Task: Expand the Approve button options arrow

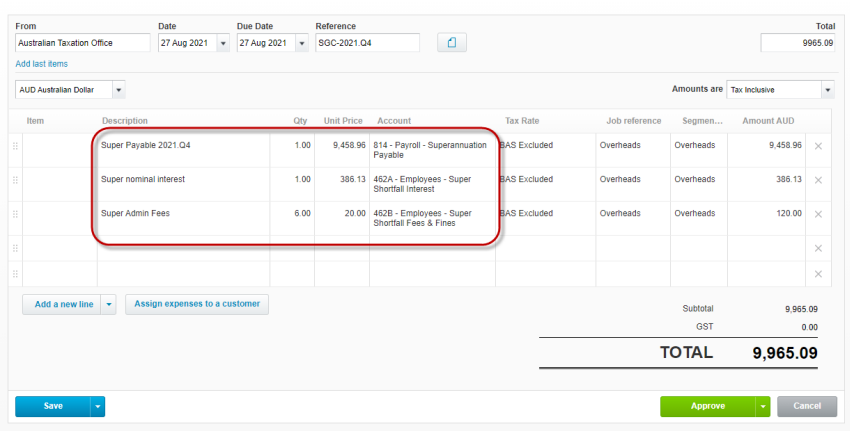Action: click(763, 406)
